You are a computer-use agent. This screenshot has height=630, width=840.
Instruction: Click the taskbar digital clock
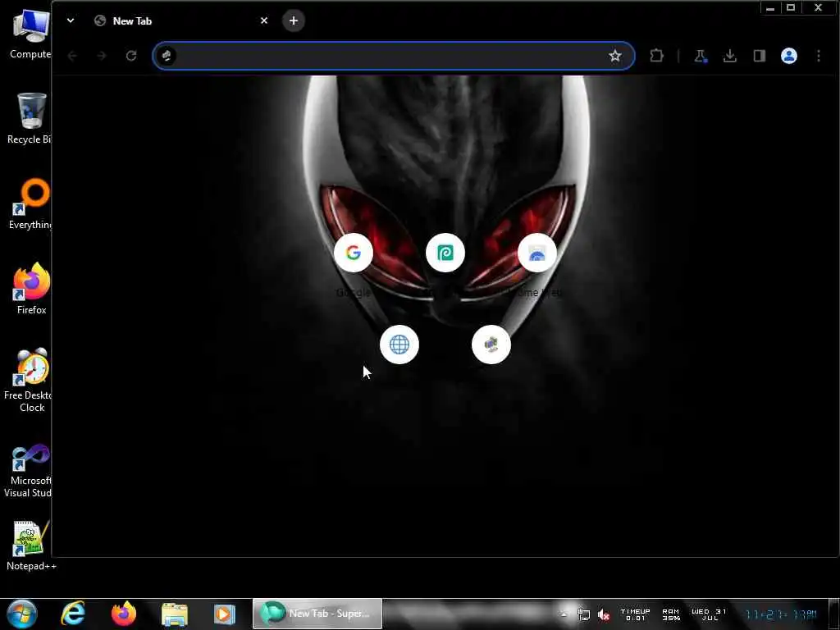(781, 614)
